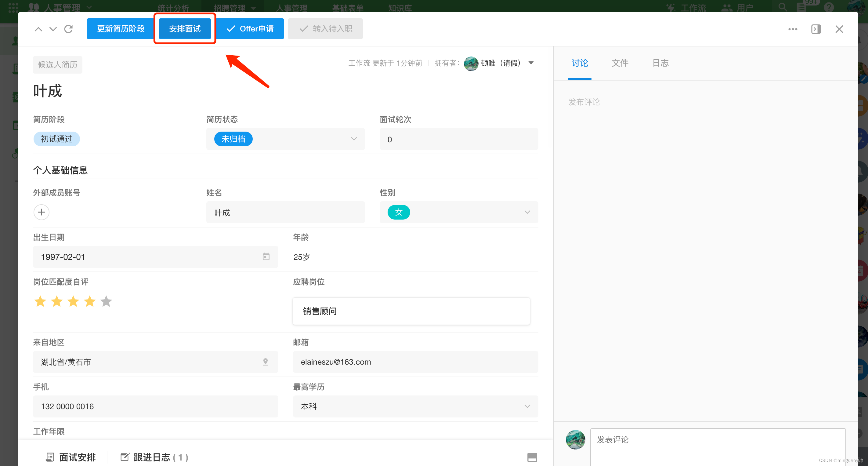Screen dimensions: 868x466
Task: Click the bottom-right panel layout toggle icon
Action: coord(532,457)
